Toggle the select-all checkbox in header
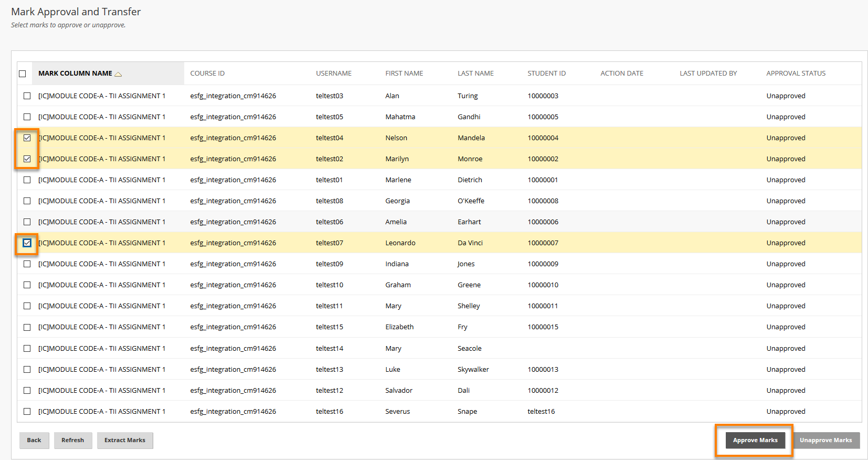Screen dimensions: 868x460 point(23,74)
